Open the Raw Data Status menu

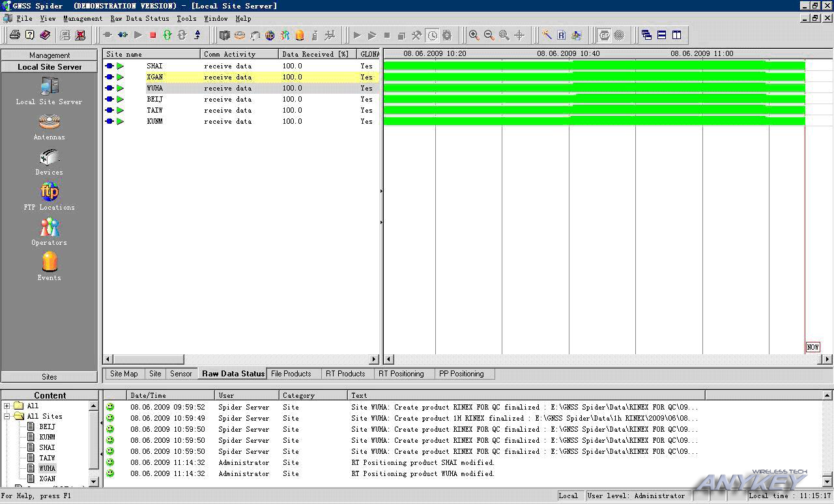(139, 19)
